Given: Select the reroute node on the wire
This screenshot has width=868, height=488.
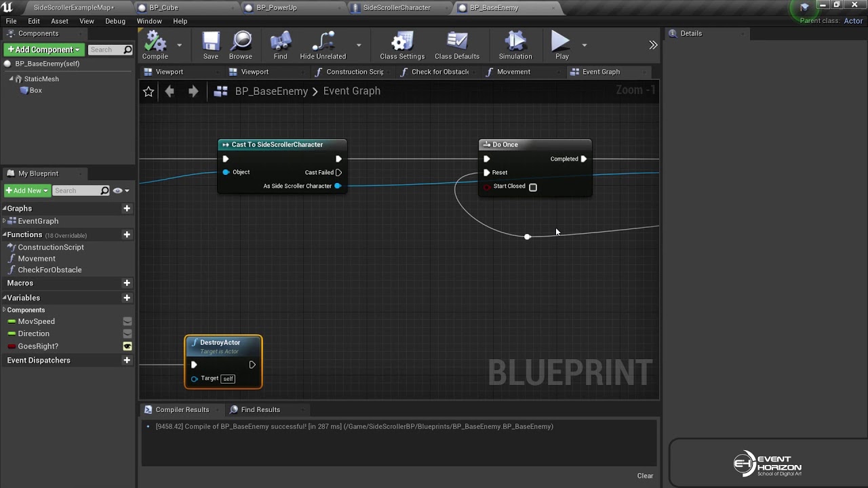Looking at the screenshot, I should tap(527, 237).
